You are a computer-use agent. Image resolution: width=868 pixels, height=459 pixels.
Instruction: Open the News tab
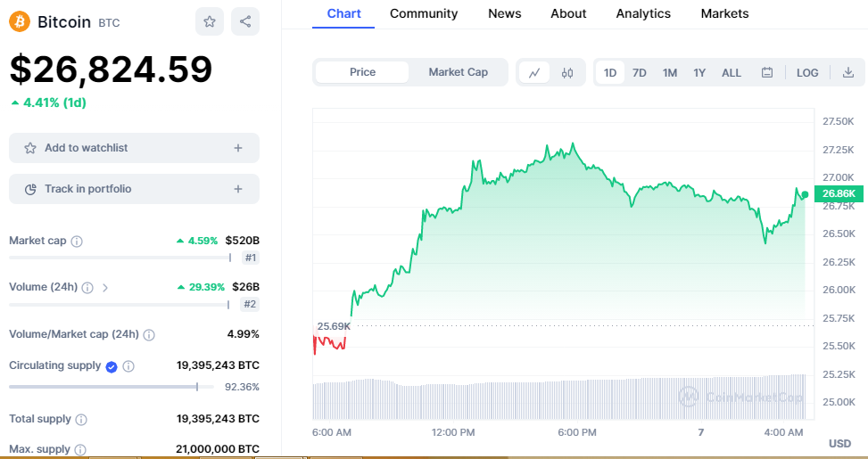[504, 13]
